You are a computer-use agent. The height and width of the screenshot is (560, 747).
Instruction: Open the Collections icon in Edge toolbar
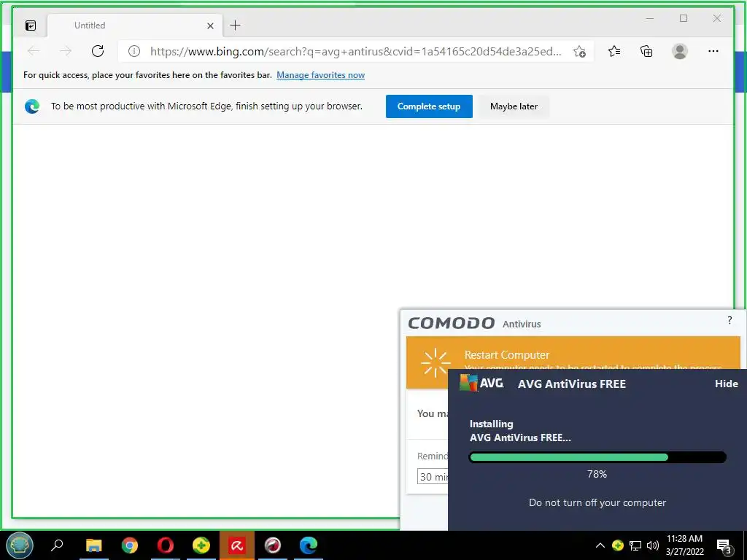646,51
